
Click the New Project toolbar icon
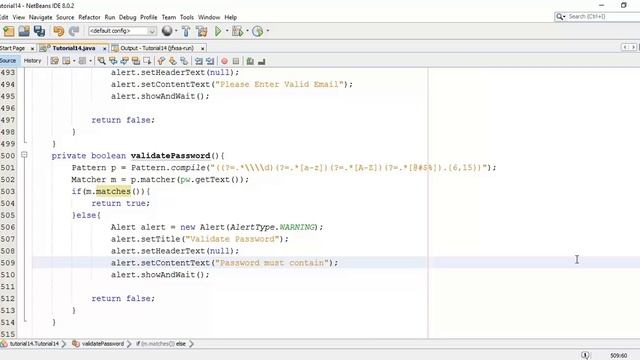[x=9, y=31]
